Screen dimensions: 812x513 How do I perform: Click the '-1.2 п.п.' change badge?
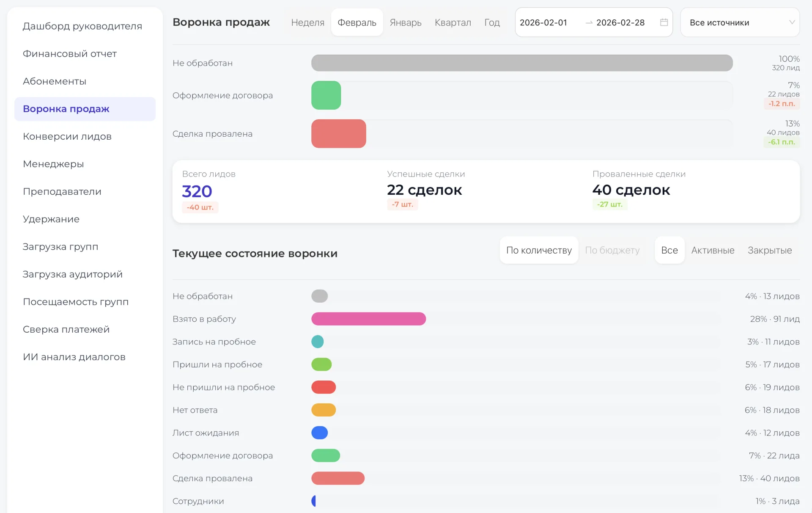point(782,104)
